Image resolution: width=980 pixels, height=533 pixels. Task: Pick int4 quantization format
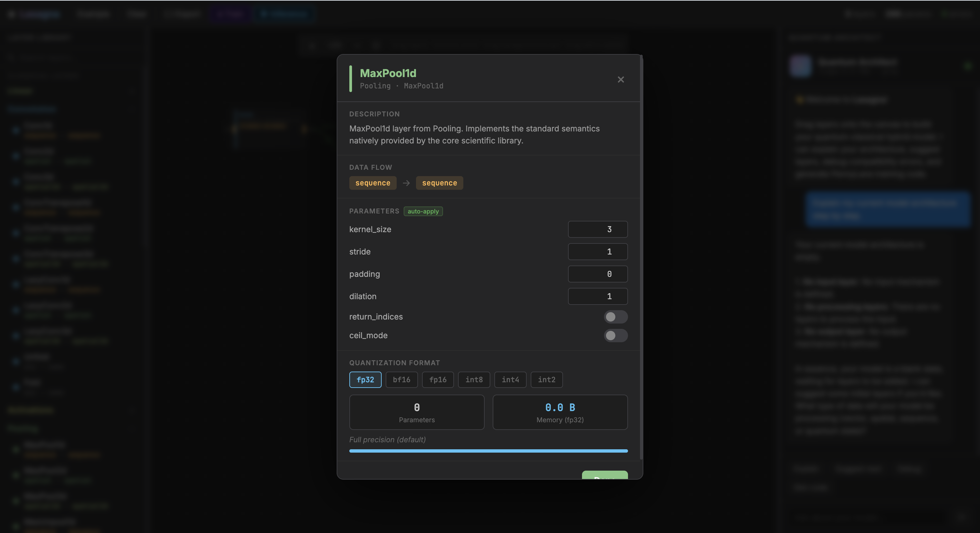[x=510, y=380]
